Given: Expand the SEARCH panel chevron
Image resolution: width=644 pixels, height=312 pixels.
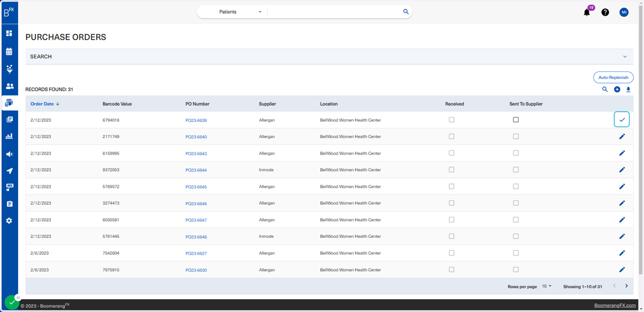Looking at the screenshot, I should tap(625, 56).
